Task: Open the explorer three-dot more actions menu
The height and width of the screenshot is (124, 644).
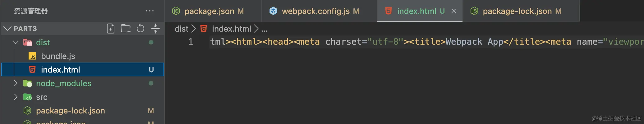Action: (150, 11)
